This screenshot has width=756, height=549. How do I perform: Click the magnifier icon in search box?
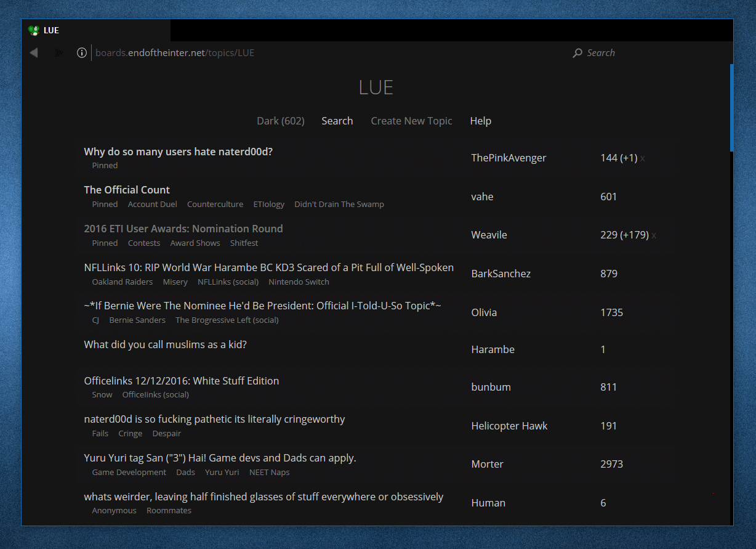pyautogui.click(x=577, y=53)
